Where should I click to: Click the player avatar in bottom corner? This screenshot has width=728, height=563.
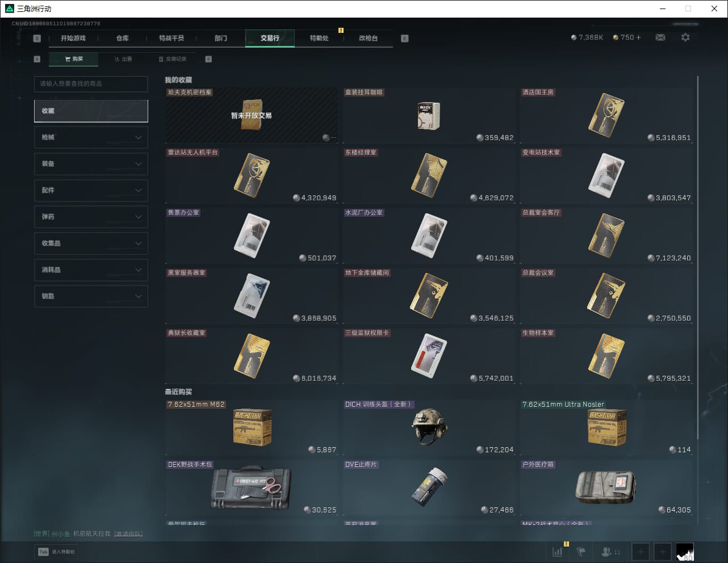point(685,551)
